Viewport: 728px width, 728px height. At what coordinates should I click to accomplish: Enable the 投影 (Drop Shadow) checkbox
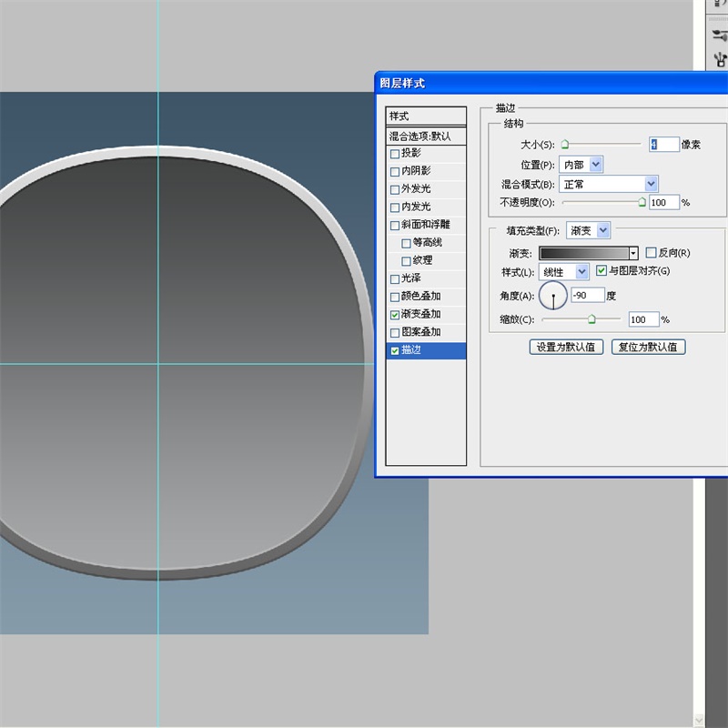point(395,154)
